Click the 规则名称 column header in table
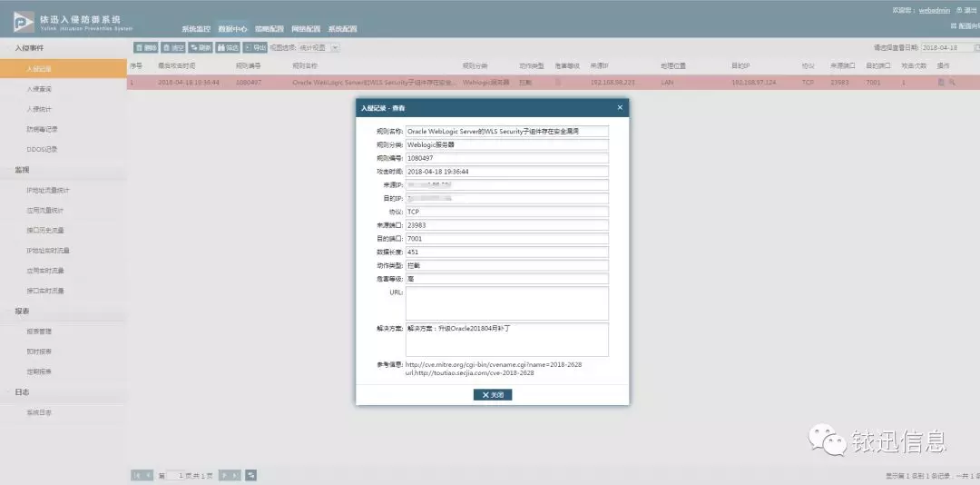Screen dimensions: 980x485 point(305,65)
